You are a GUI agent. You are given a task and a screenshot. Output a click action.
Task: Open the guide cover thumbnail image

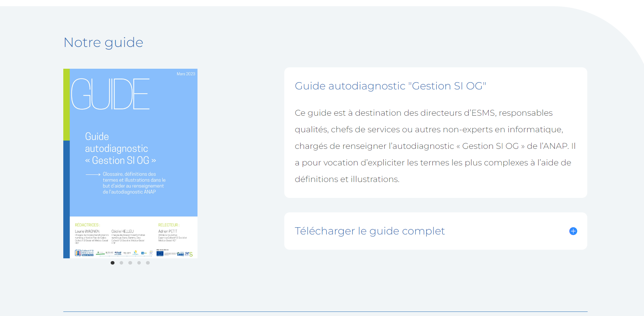130,163
